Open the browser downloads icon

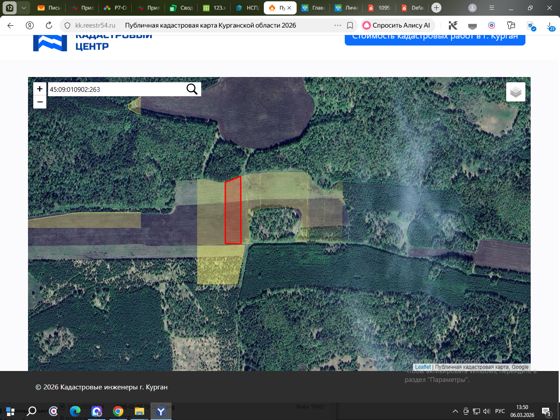pyautogui.click(x=551, y=26)
